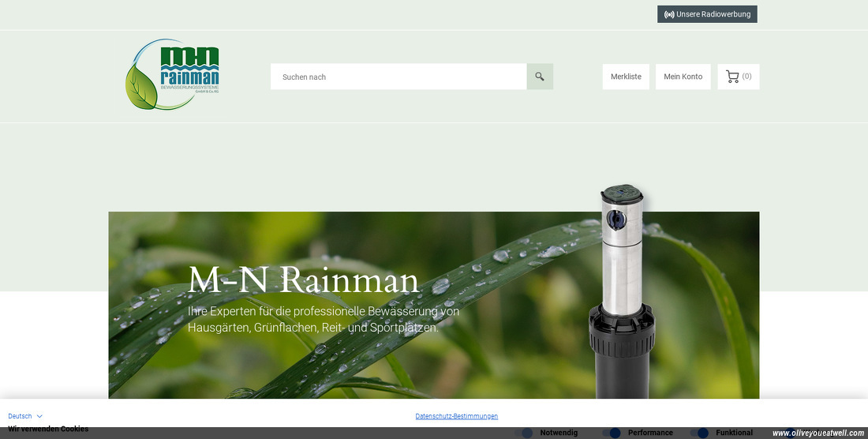Open Mein Konto
This screenshot has height=439, width=868.
(x=683, y=77)
